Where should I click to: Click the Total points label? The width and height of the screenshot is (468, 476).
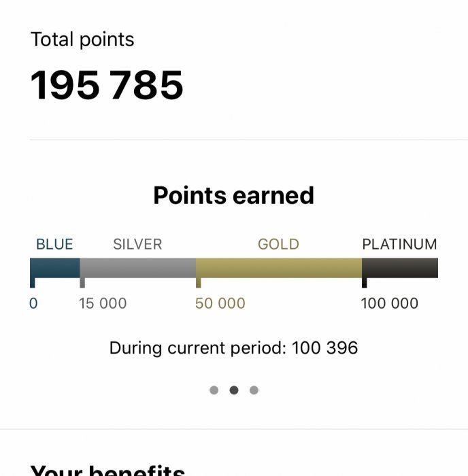pos(82,39)
